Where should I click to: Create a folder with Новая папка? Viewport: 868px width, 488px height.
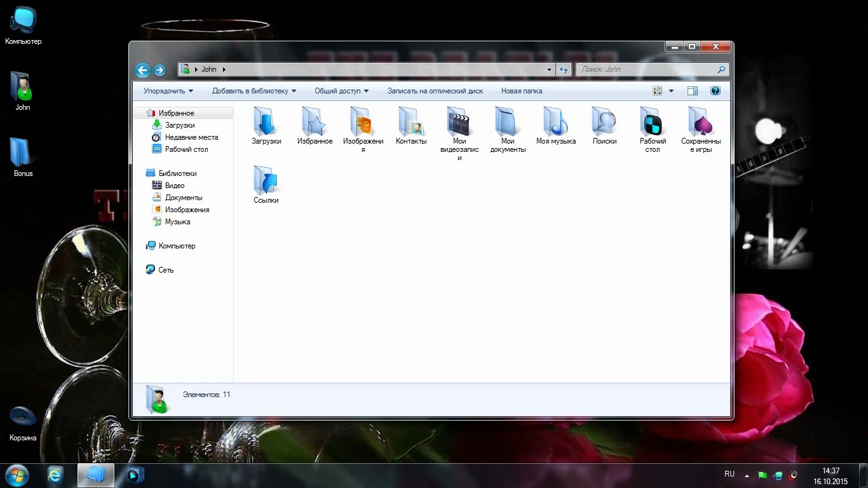(x=521, y=91)
